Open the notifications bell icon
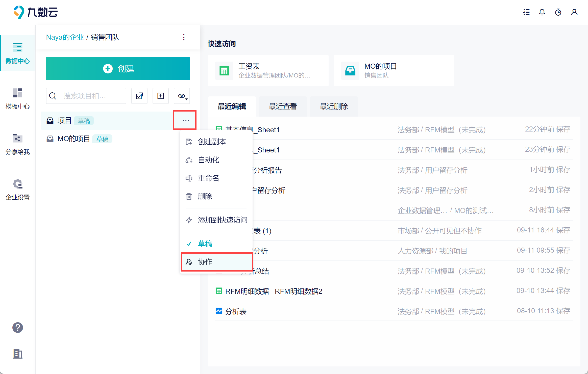 pyautogui.click(x=542, y=12)
